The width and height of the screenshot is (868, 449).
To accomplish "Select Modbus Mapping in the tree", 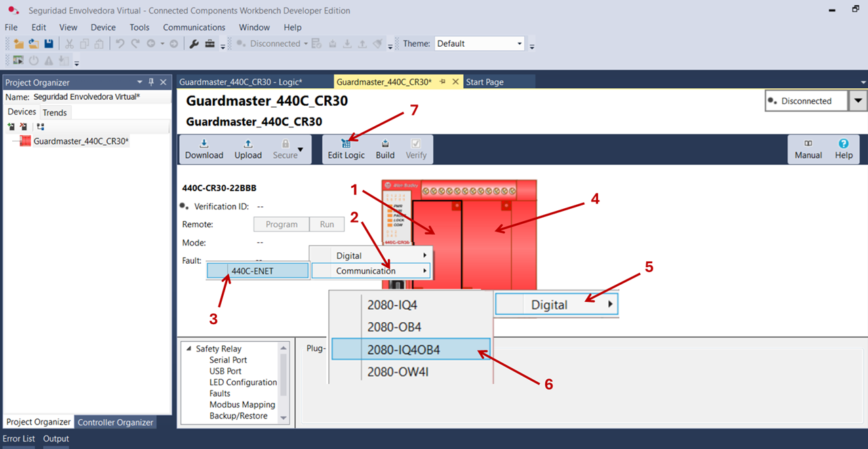I will click(x=242, y=404).
